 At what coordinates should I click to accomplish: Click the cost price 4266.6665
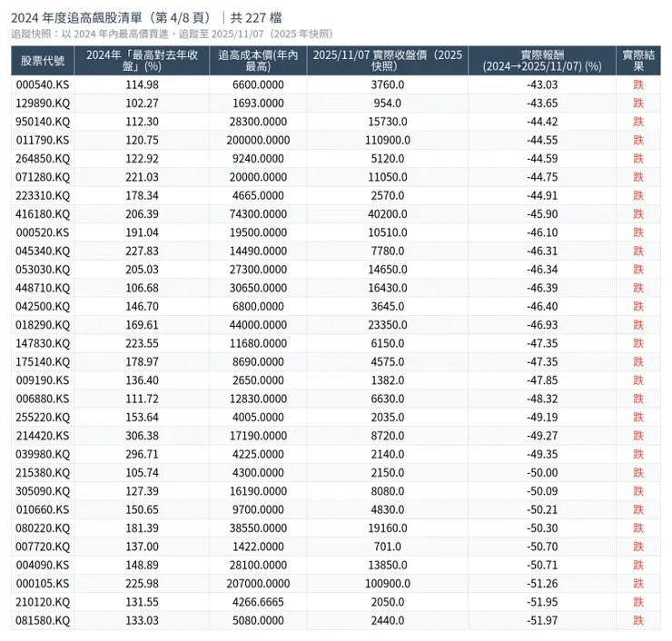(x=258, y=602)
